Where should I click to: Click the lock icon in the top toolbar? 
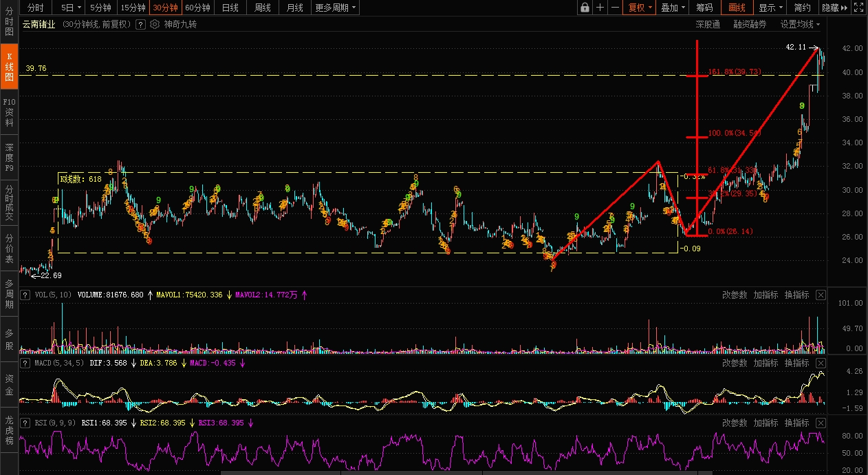(x=585, y=8)
